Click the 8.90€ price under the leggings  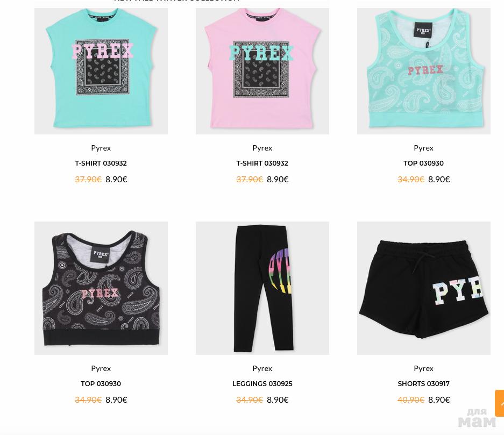[x=278, y=400]
